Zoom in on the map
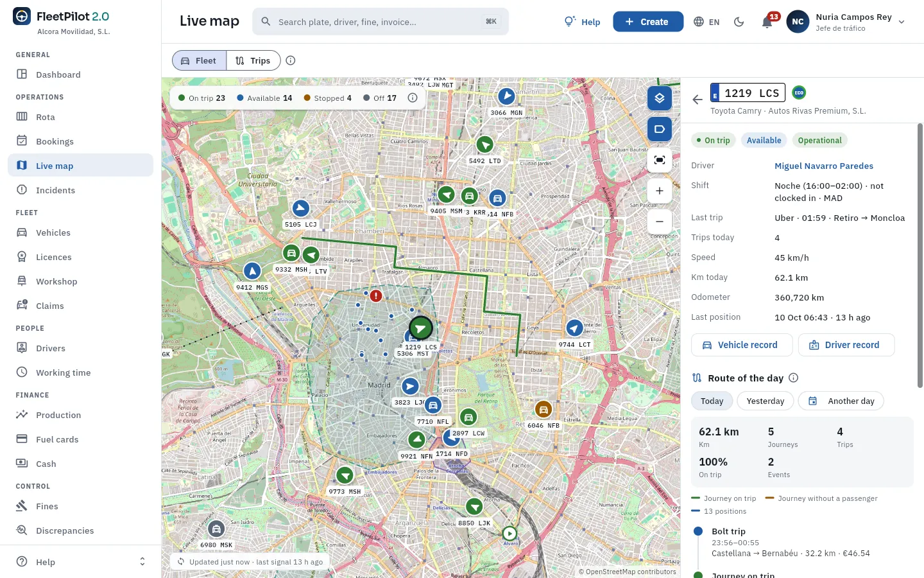This screenshot has height=578, width=924. coord(660,191)
